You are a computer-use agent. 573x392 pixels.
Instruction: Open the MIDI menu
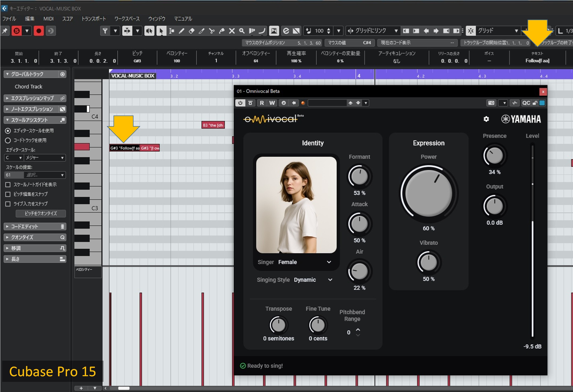pyautogui.click(x=48, y=19)
